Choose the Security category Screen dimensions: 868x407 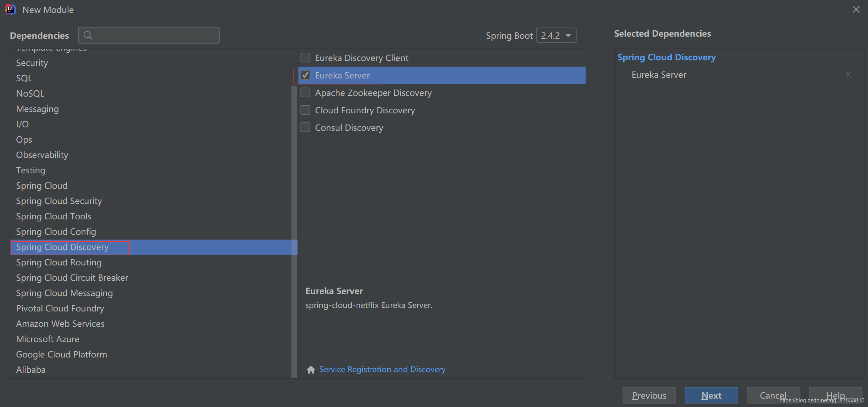tap(32, 63)
